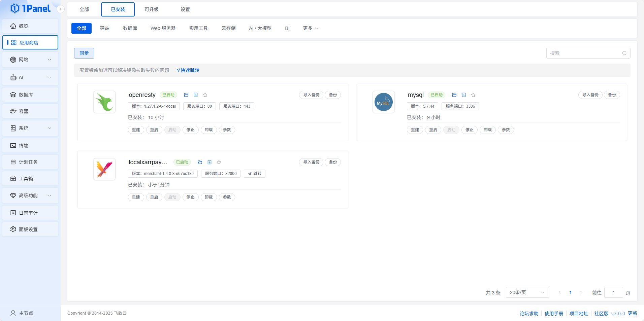The width and height of the screenshot is (644, 321).
Task: Toggle favorite star for openresty
Action: tap(205, 95)
